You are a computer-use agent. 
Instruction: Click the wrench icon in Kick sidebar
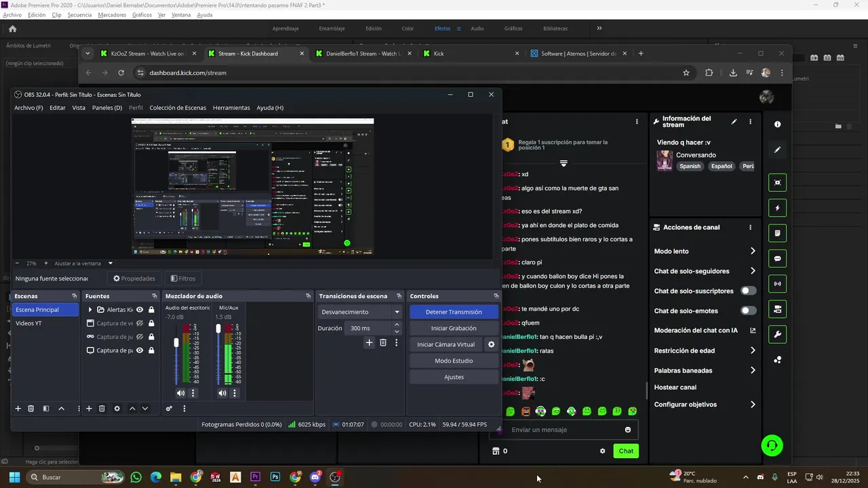[777, 334]
